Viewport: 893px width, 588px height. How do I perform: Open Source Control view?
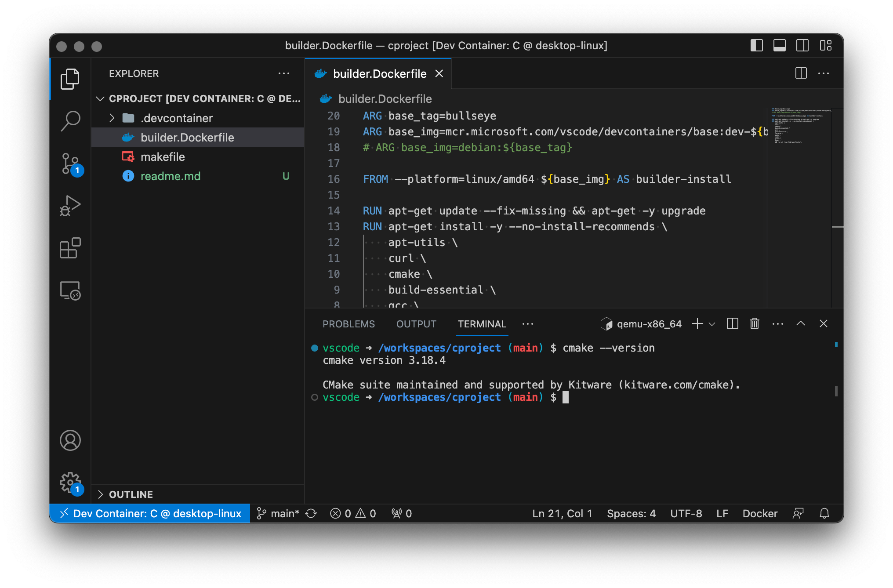click(70, 163)
